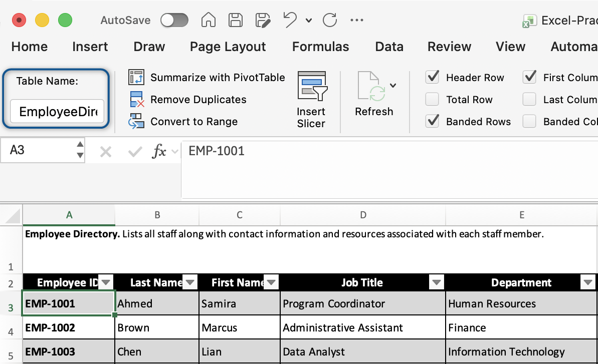The image size is (598, 364).
Task: Click Summarize with PivotTable label
Action: tap(218, 77)
